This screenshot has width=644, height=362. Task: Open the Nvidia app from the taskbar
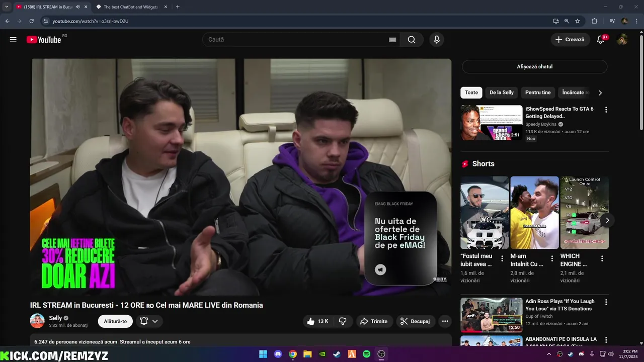pos(322,354)
